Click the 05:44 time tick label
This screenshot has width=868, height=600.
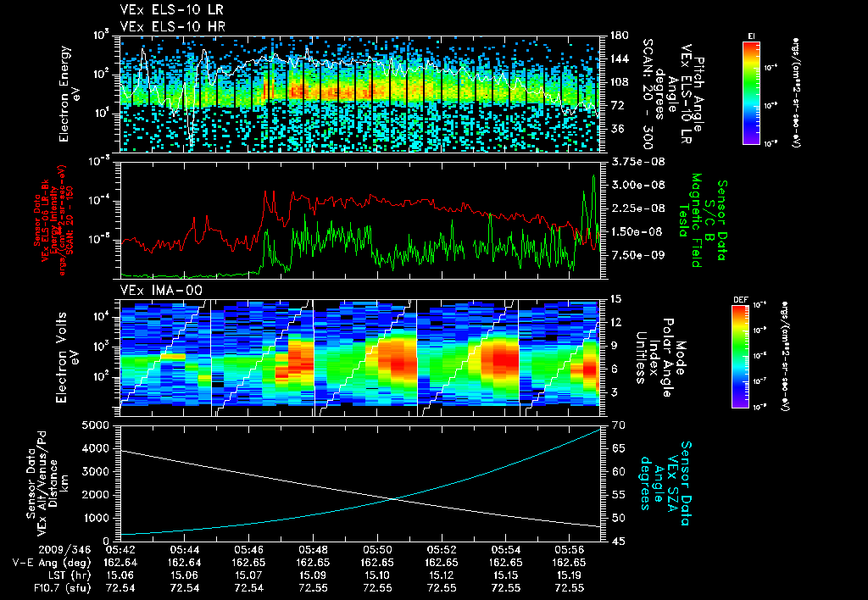[x=184, y=551]
